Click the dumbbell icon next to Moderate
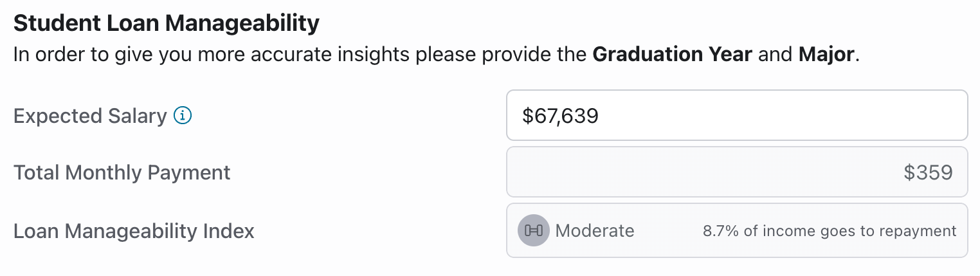This screenshot has height=276, width=980. pyautogui.click(x=534, y=230)
